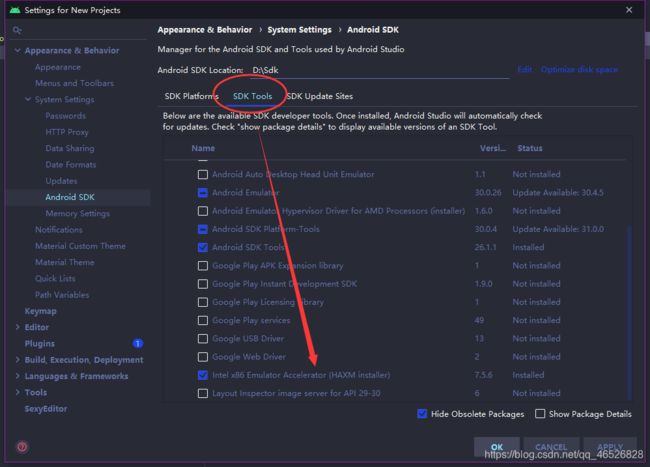Uncheck Android SDK Tools checkbox
Image resolution: width=650 pixels, height=467 pixels.
coord(203,247)
